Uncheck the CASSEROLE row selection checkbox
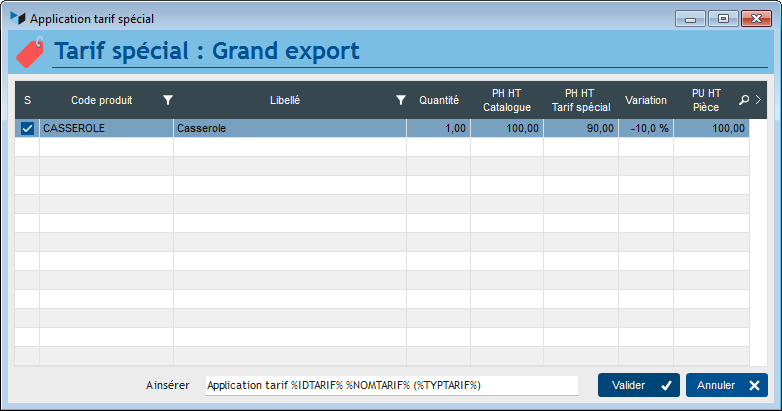 (27, 128)
